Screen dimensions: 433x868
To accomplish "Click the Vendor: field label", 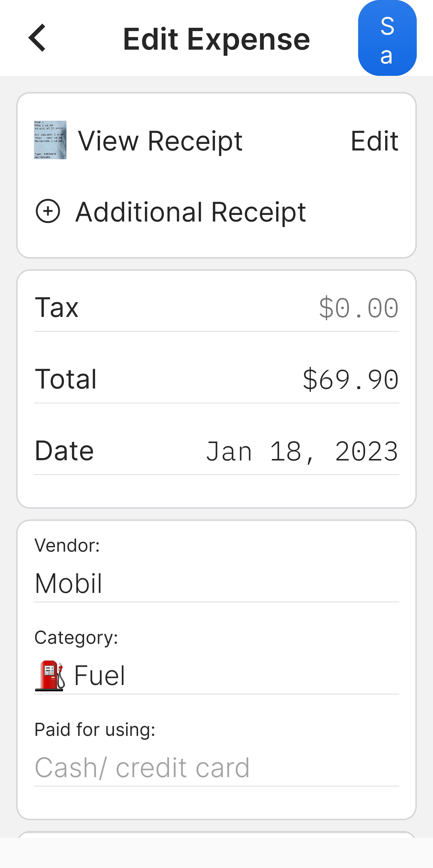I will [67, 545].
